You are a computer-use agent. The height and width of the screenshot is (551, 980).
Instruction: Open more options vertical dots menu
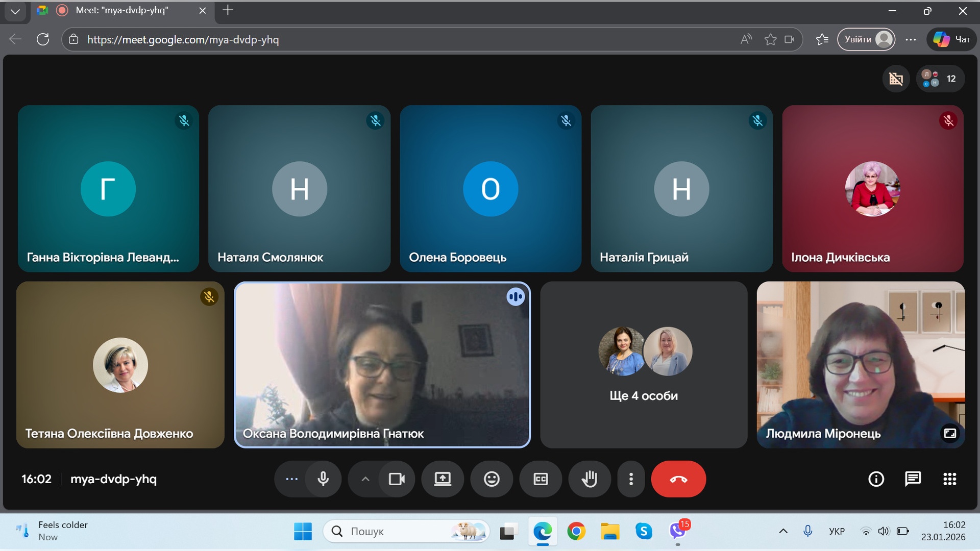coord(631,479)
